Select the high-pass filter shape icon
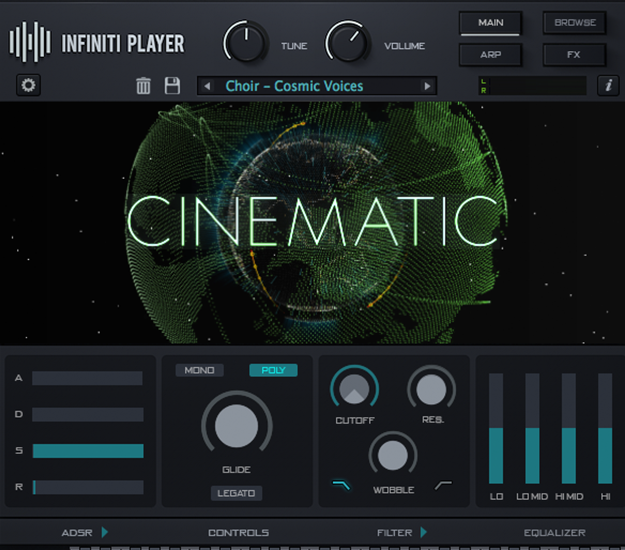 click(443, 485)
